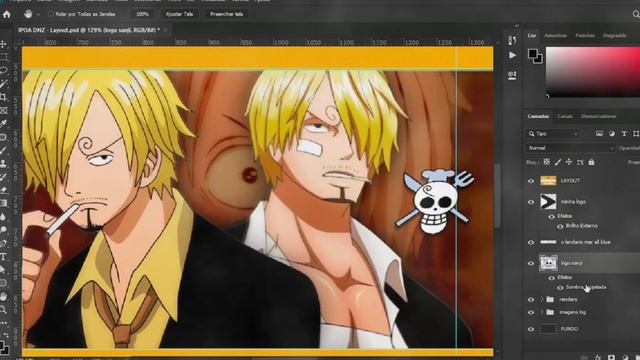Hide the FUNDO layer
Image resolution: width=640 pixels, height=360 pixels.
[x=531, y=329]
